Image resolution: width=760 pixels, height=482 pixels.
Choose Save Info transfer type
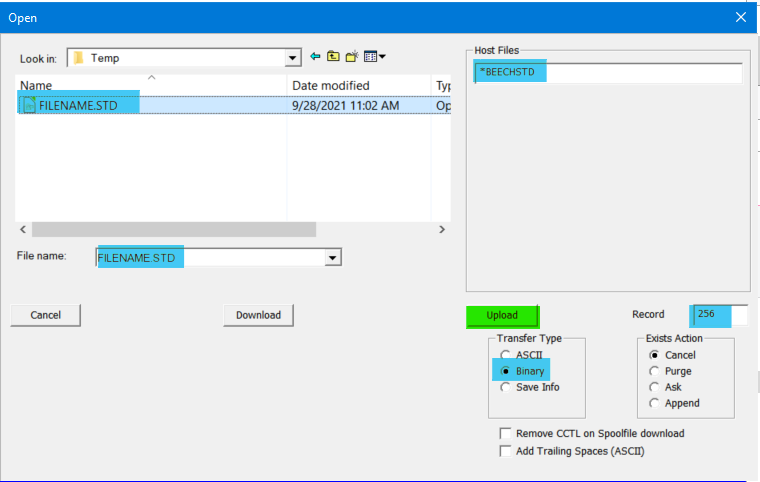pyautogui.click(x=506, y=387)
